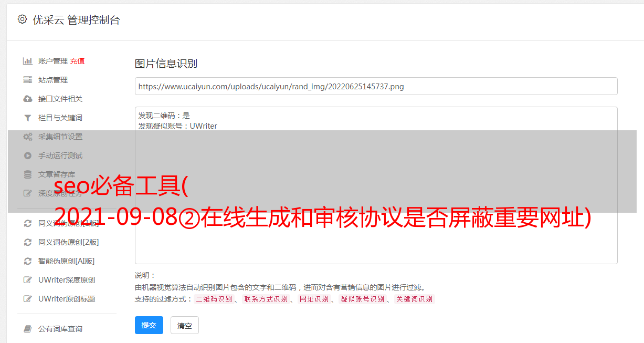Open 采集细节设置 menu item

pyautogui.click(x=60, y=137)
